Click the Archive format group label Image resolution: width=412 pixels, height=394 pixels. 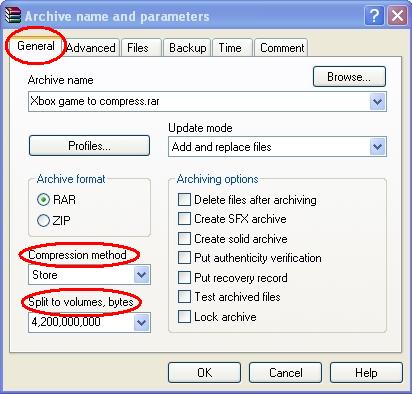pyautogui.click(x=71, y=179)
